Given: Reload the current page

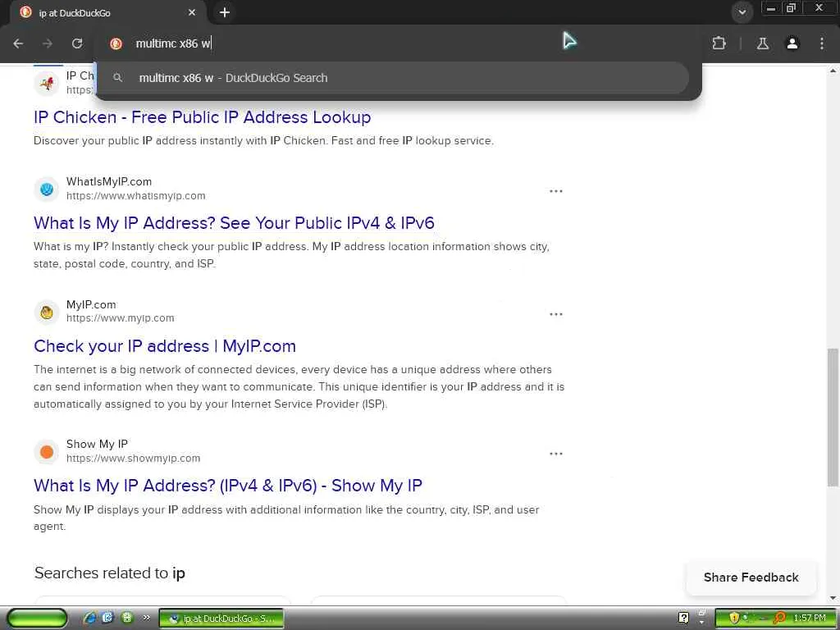Looking at the screenshot, I should tap(77, 43).
